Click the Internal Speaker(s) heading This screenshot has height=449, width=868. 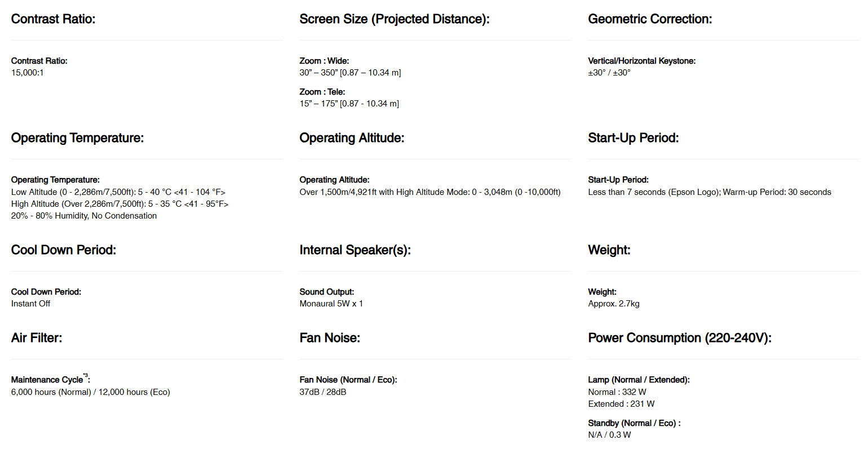(355, 250)
